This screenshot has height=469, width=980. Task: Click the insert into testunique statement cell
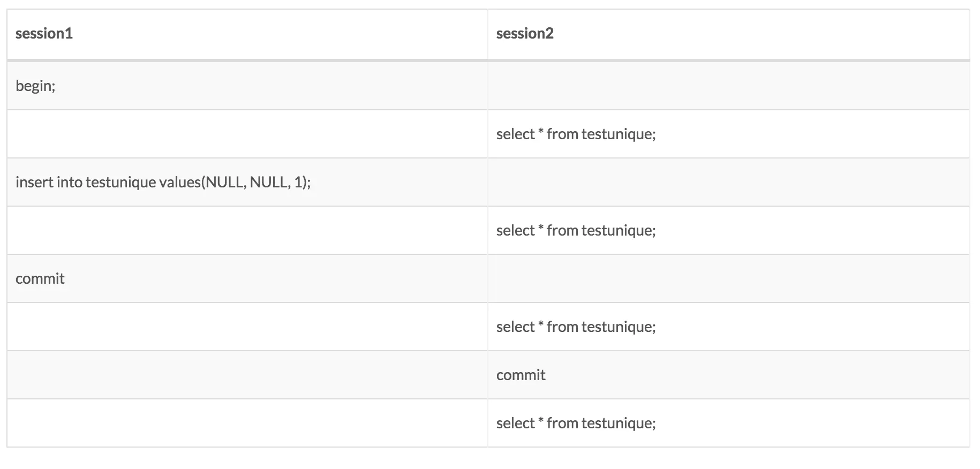[163, 183]
